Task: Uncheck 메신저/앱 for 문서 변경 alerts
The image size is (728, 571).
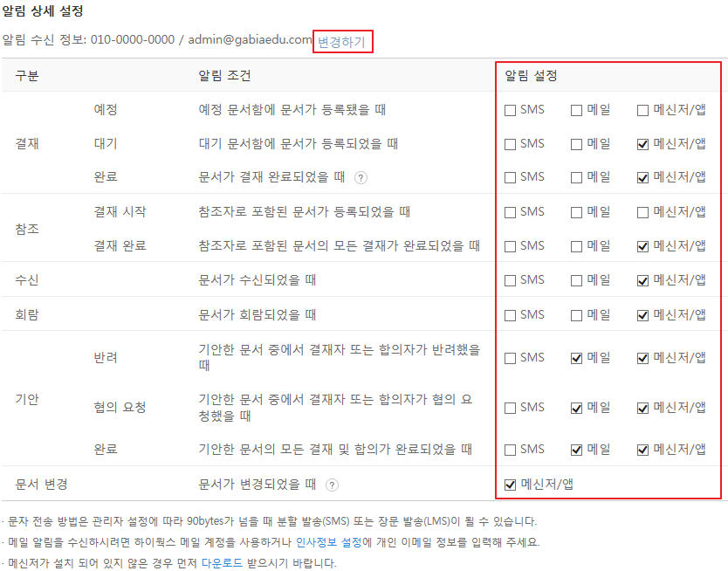Action: [x=510, y=485]
